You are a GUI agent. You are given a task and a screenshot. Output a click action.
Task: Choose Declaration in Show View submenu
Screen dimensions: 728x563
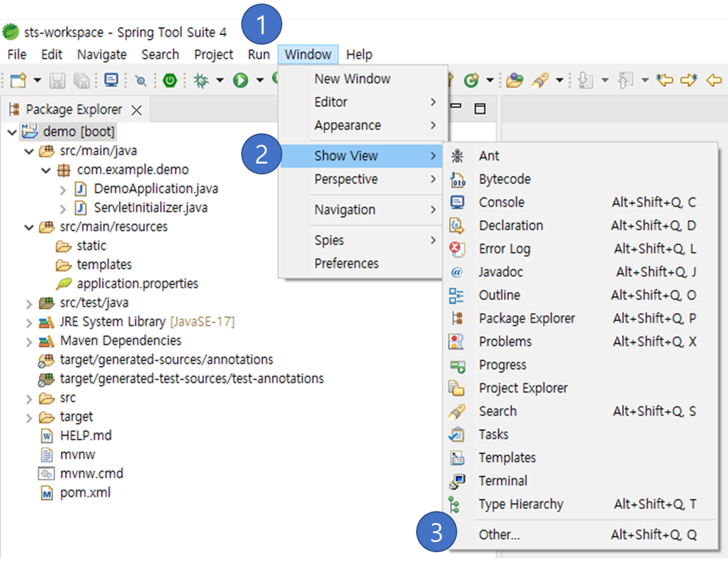(580, 225)
